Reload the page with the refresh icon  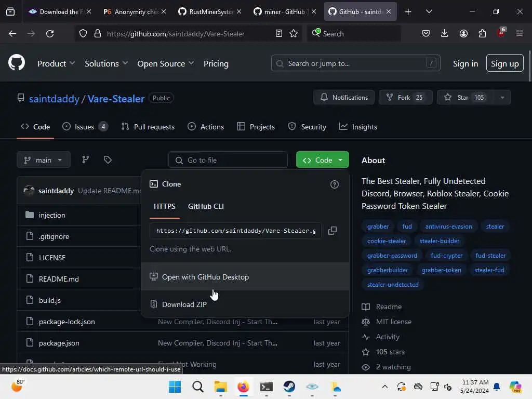coord(50,34)
